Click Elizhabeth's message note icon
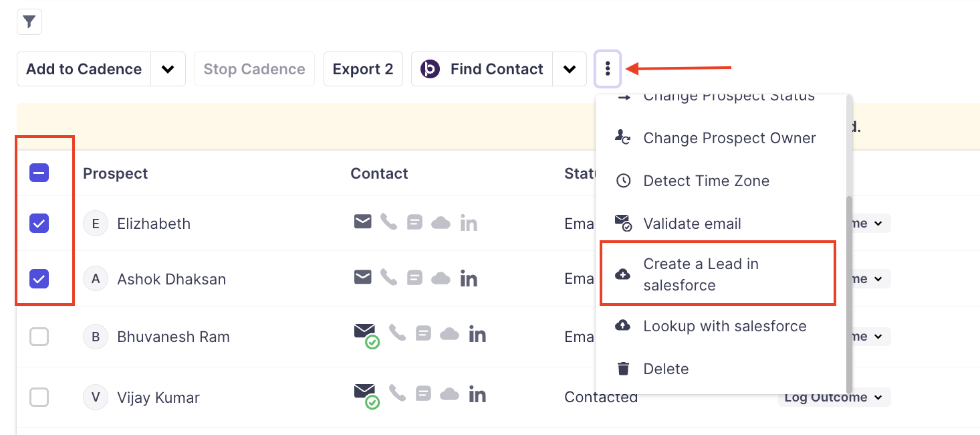 point(414,223)
